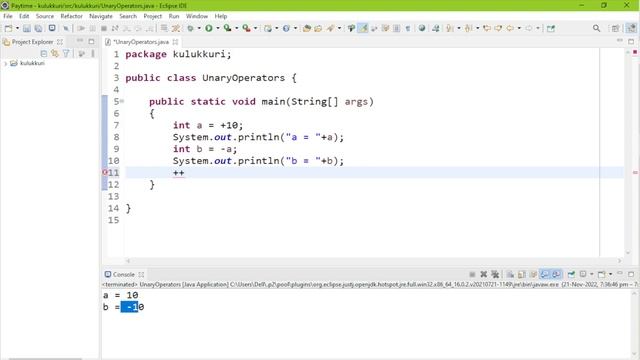Viewport: 640px width, 360px height.
Task: Click the Open Terminal toolbar icon
Action: click(52, 28)
